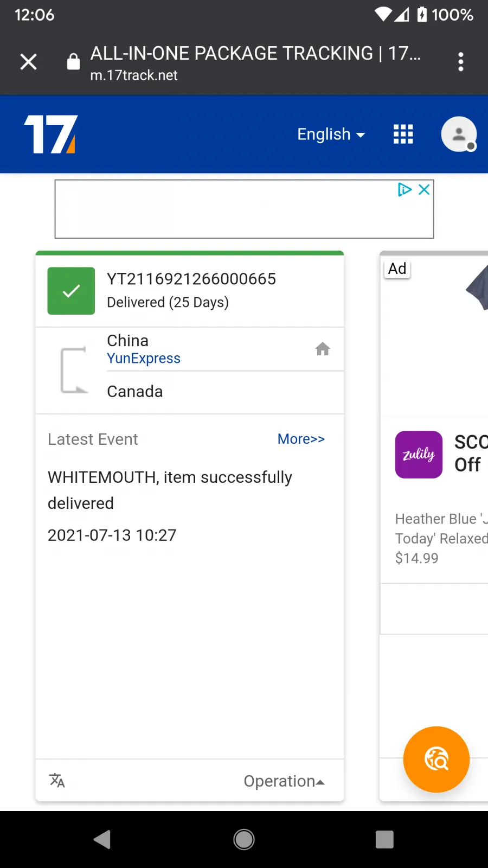Viewport: 488px width, 868px height.
Task: Tap the 2021-07-13 10:27 timestamp
Action: click(112, 535)
